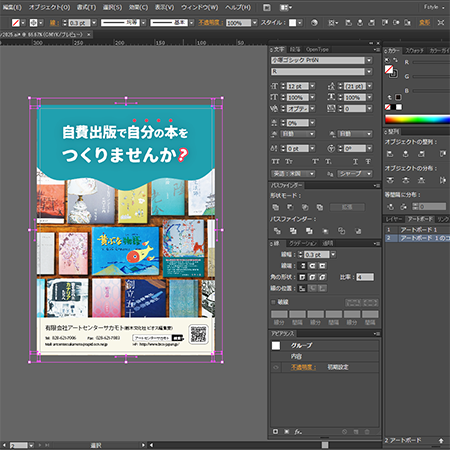Open stroke weight dropdown in Stroke panel
The height and width of the screenshot is (450, 450).
point(333,254)
